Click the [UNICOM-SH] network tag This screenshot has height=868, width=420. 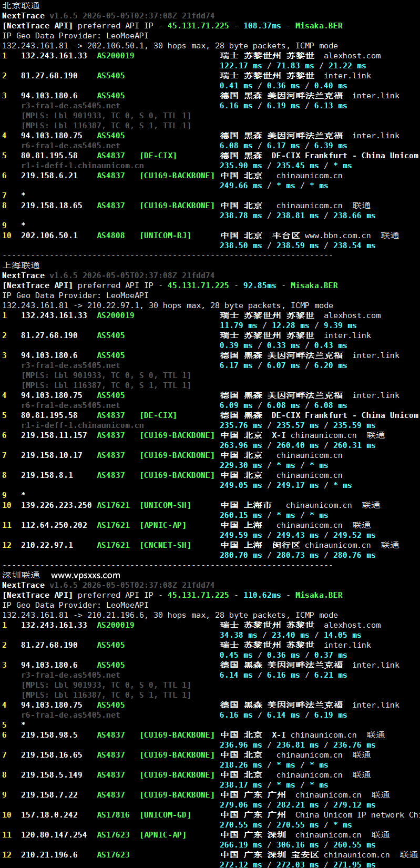coord(165,505)
